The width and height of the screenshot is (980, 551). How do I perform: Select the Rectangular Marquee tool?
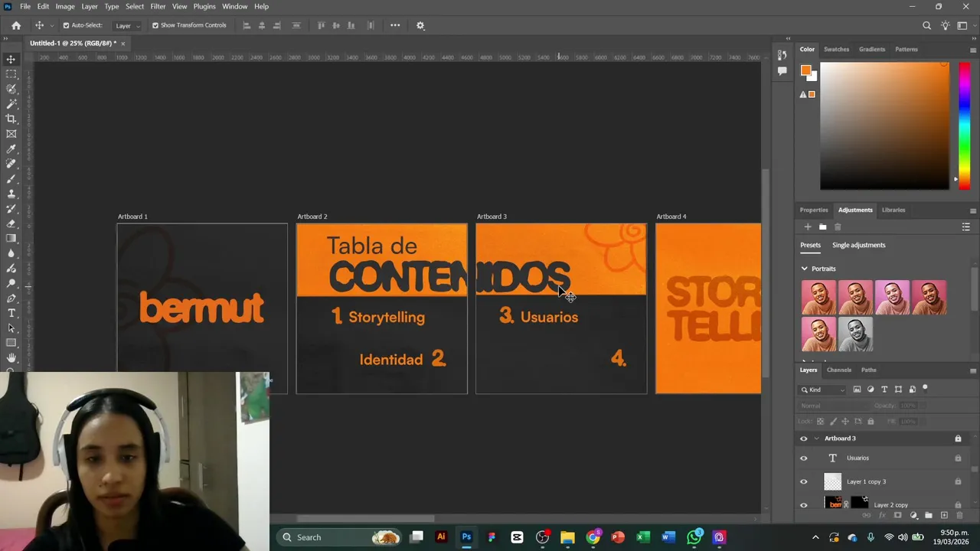coord(11,74)
